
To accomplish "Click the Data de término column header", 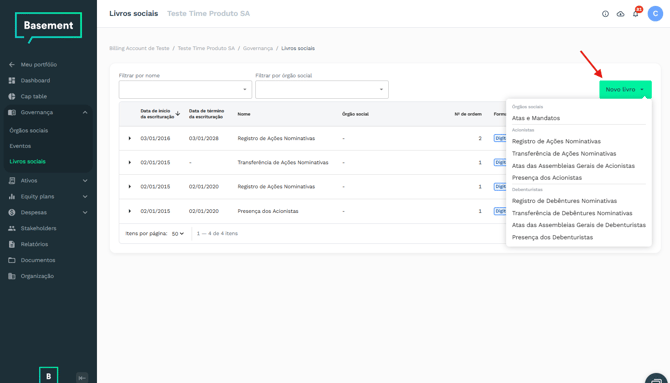I will click(206, 114).
